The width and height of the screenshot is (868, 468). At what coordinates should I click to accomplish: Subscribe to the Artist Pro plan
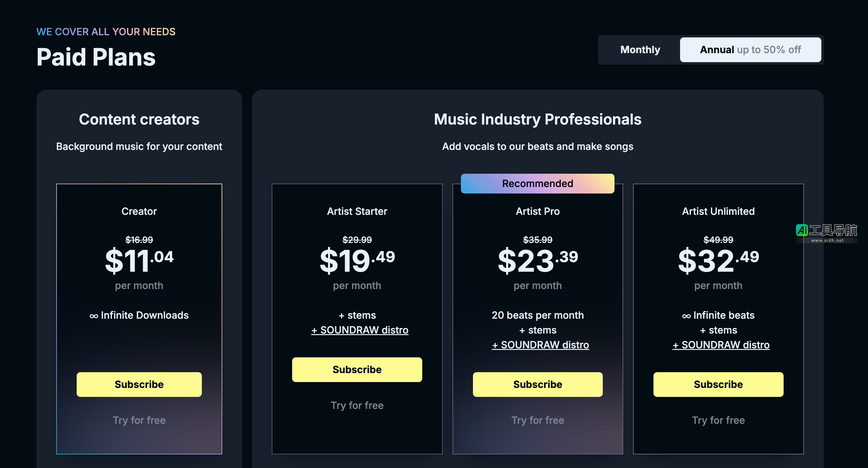tap(538, 385)
